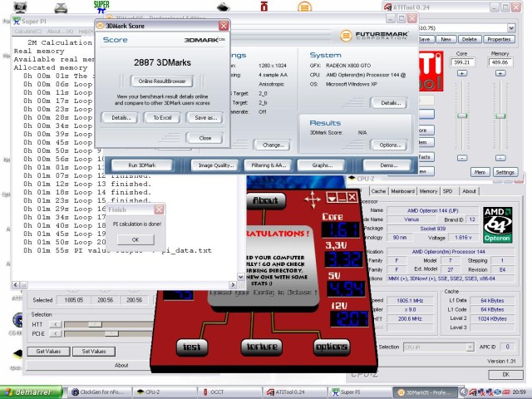Click Mem button in ATITool
532x399 pixels.
(x=480, y=172)
